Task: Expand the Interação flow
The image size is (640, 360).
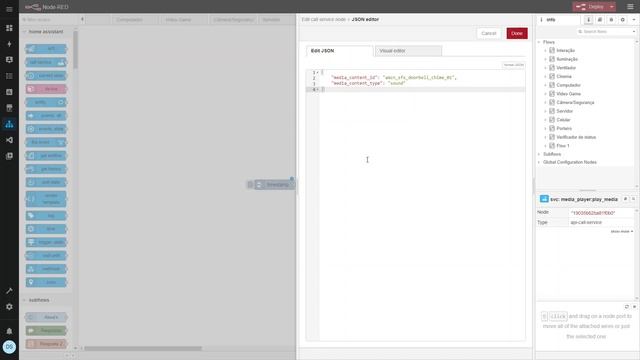Action: coord(545,51)
